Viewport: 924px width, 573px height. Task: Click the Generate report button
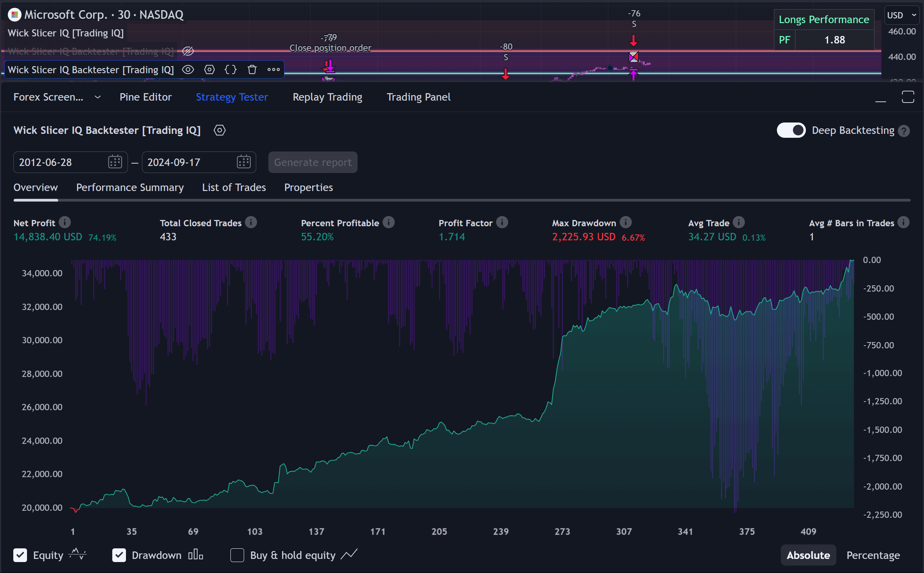(x=313, y=162)
